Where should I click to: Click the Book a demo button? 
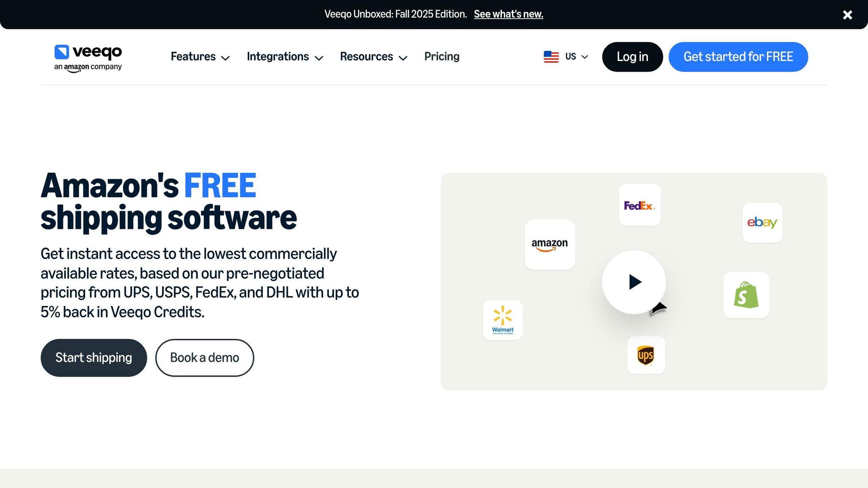(205, 358)
